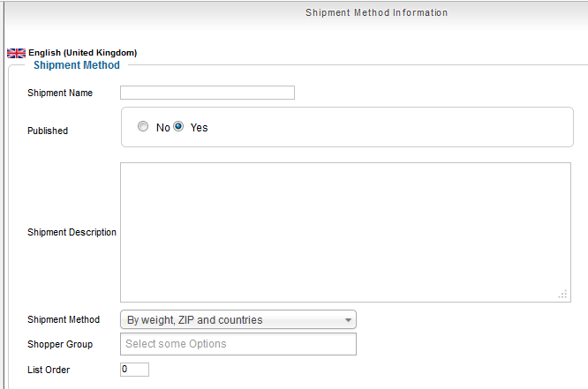Image resolution: width=588 pixels, height=389 pixels.
Task: Click the "English (United Kingdom)" language label
Action: pos(83,53)
